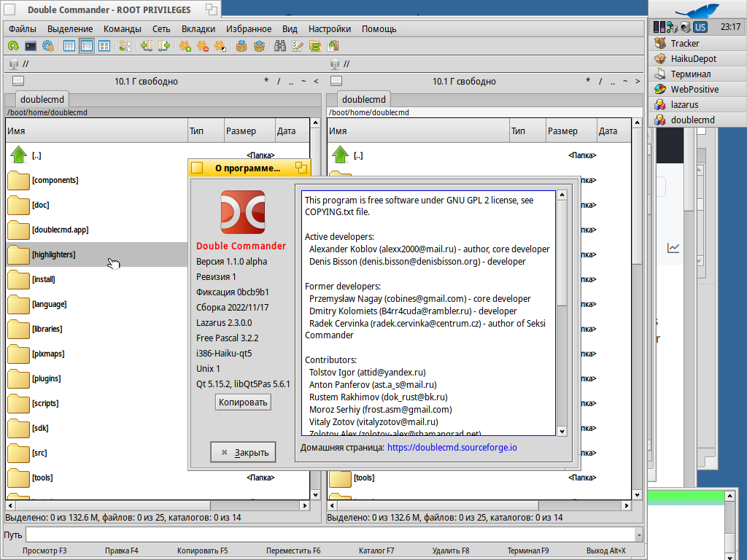Click the left panel network root icon
747x560 pixels.
click(x=14, y=64)
